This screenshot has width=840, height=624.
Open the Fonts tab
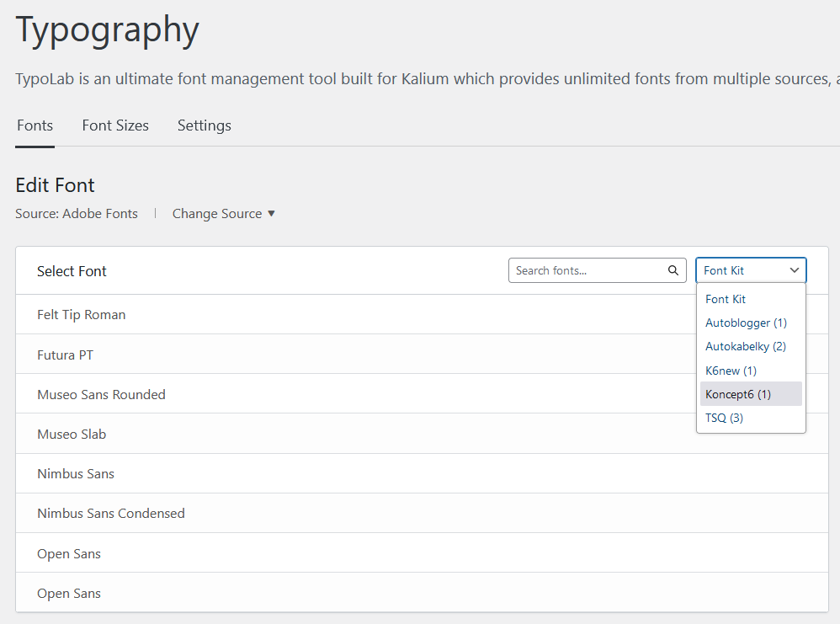click(x=35, y=125)
